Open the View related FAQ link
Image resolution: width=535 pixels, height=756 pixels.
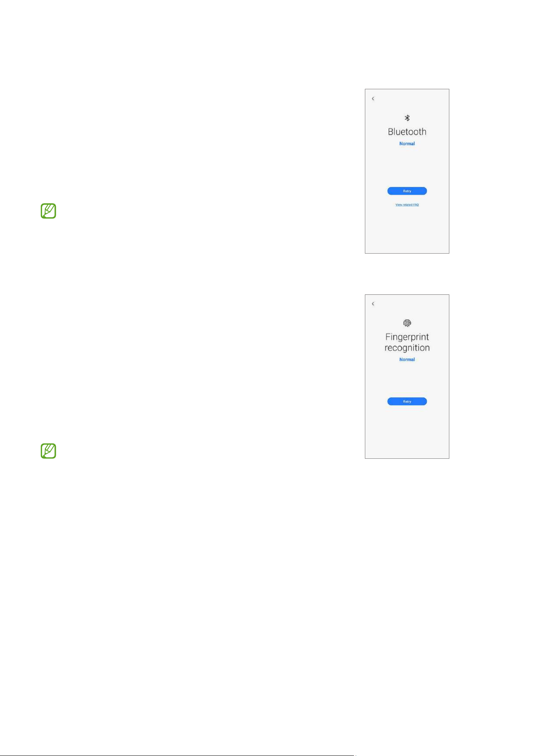407,205
